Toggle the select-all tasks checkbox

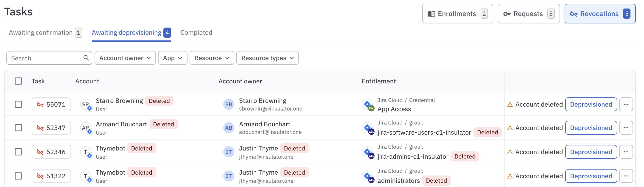click(x=18, y=81)
